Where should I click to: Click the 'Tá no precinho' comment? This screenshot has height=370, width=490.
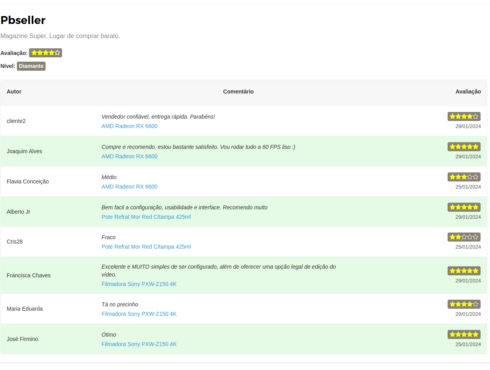120,304
